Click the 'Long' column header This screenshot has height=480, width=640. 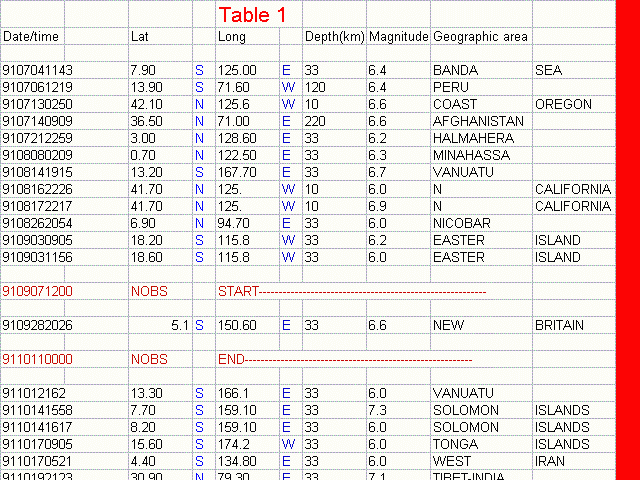(x=231, y=37)
